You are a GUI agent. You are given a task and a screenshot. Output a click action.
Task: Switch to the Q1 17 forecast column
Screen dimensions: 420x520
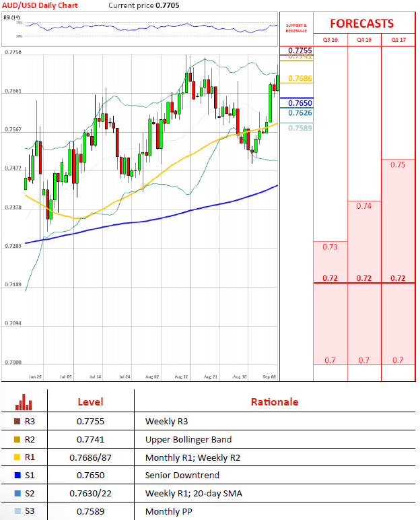(398, 40)
